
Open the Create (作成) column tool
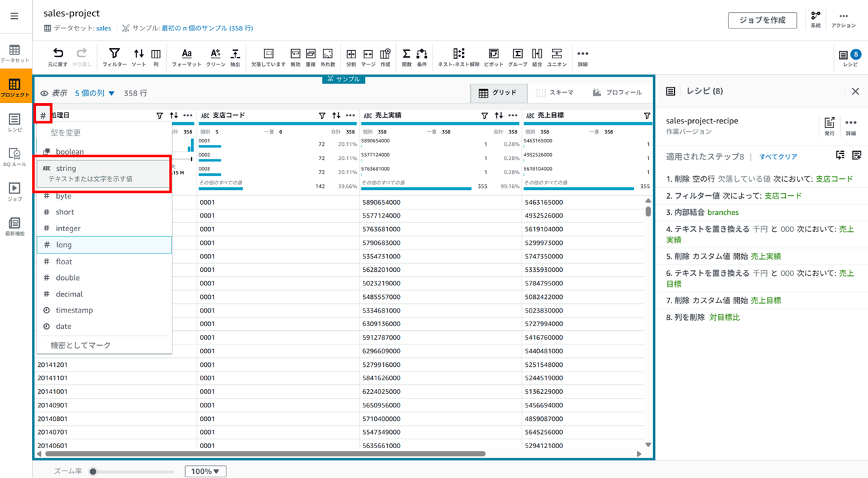pos(385,57)
